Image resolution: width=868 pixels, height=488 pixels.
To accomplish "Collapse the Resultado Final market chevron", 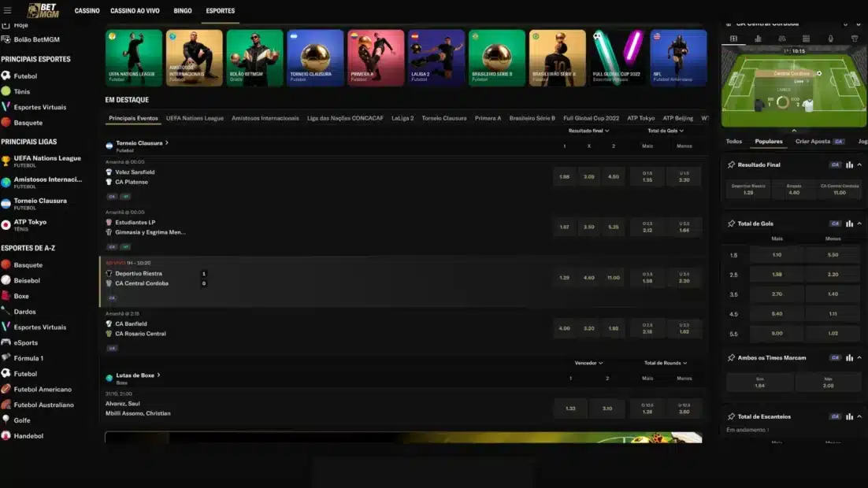I will (859, 165).
